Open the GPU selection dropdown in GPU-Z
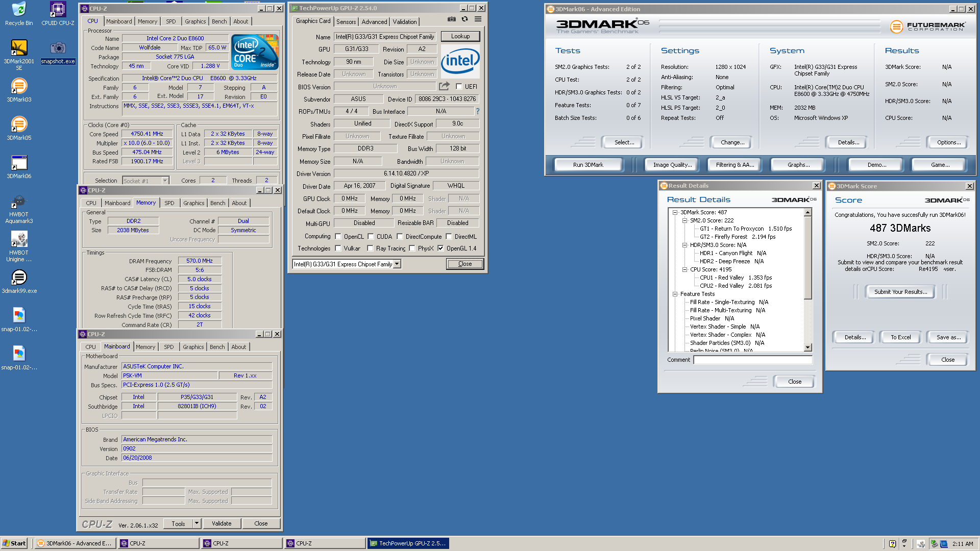 (x=397, y=264)
